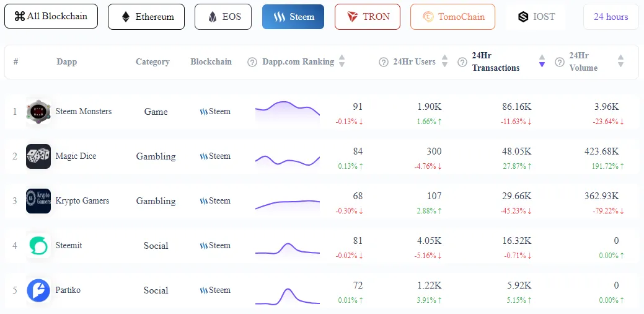Filter by TRON blockchain

(368, 17)
